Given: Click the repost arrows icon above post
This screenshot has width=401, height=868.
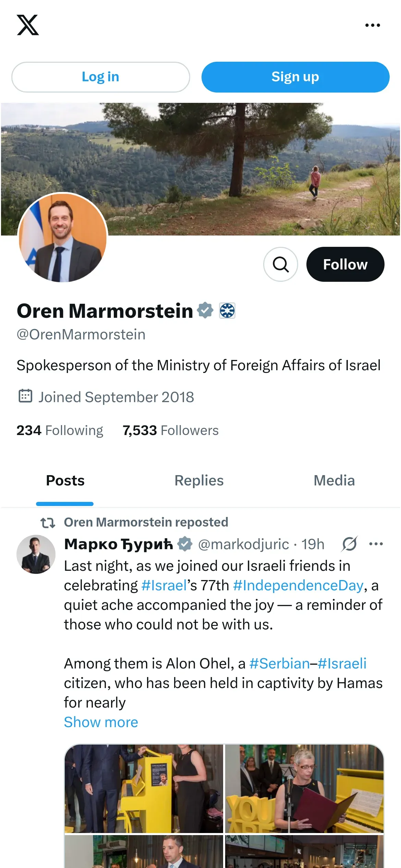Looking at the screenshot, I should click(48, 523).
